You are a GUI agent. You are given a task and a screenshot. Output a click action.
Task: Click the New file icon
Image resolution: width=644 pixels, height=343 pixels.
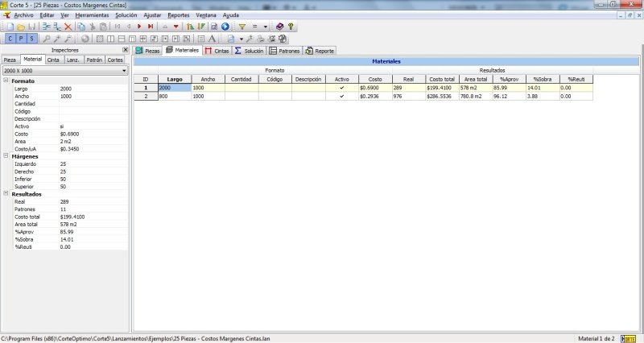tap(6, 27)
